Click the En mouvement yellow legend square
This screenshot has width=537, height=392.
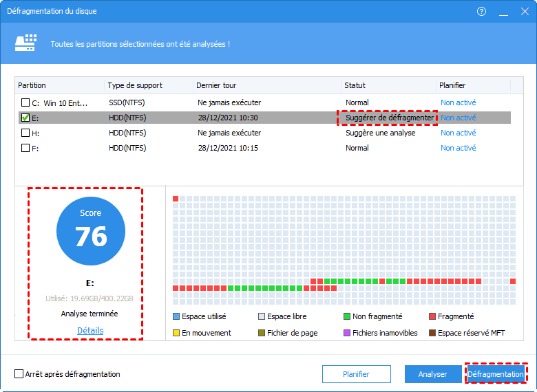[x=176, y=333]
